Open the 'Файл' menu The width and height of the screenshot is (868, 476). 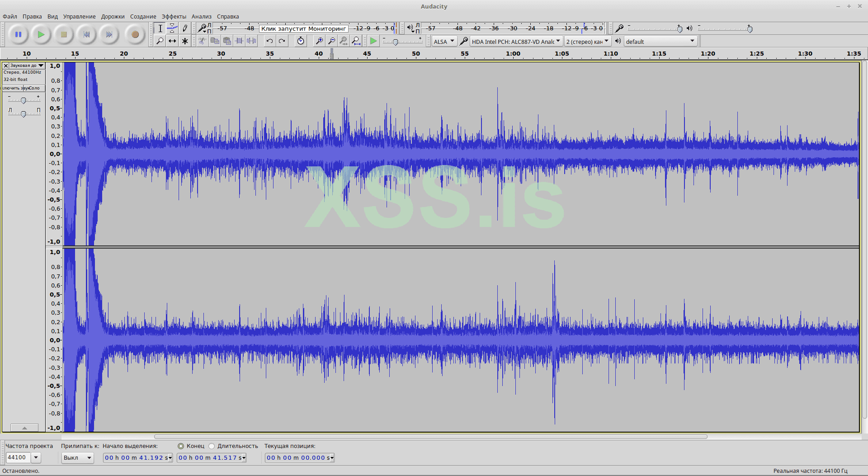10,17
